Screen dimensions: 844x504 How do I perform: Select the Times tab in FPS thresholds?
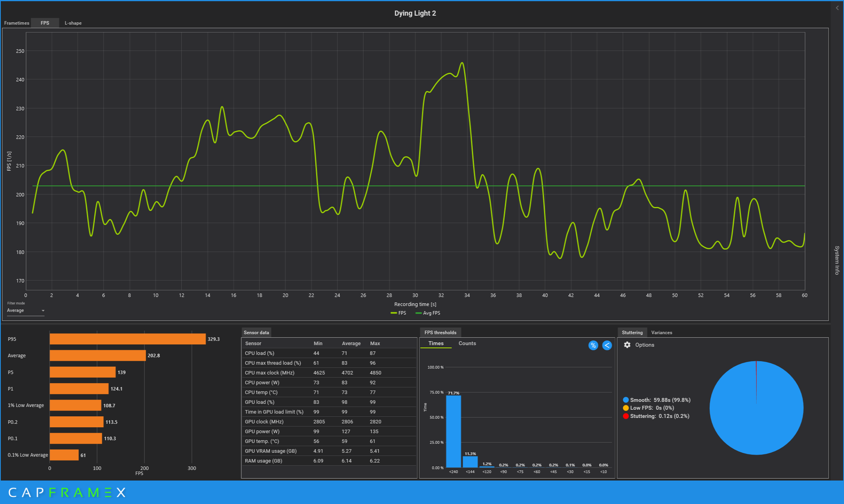click(x=436, y=343)
